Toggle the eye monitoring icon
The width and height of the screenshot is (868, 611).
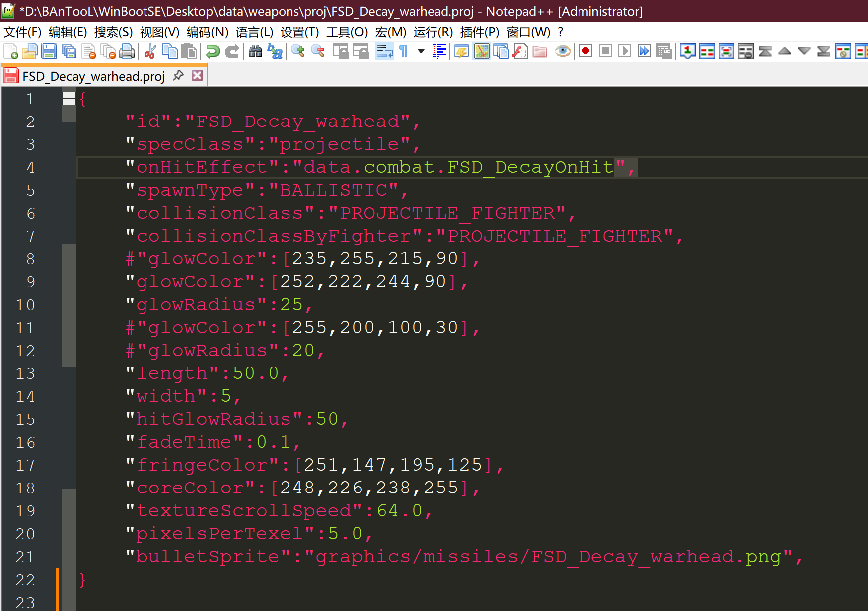click(x=563, y=51)
